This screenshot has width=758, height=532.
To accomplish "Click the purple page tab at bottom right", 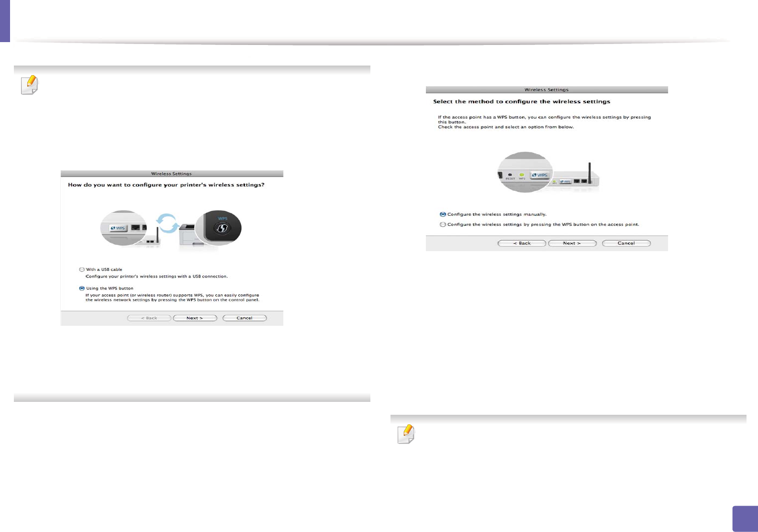I will [x=745, y=519].
